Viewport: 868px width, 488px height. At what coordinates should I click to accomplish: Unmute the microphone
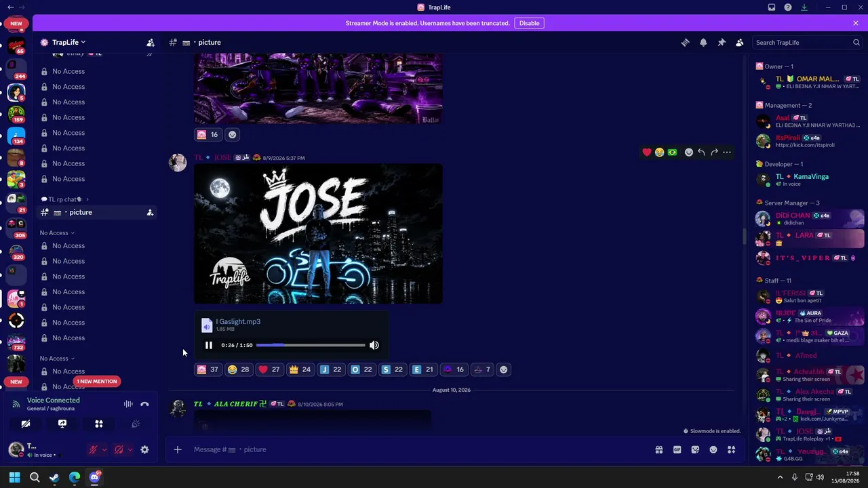pyautogui.click(x=93, y=449)
